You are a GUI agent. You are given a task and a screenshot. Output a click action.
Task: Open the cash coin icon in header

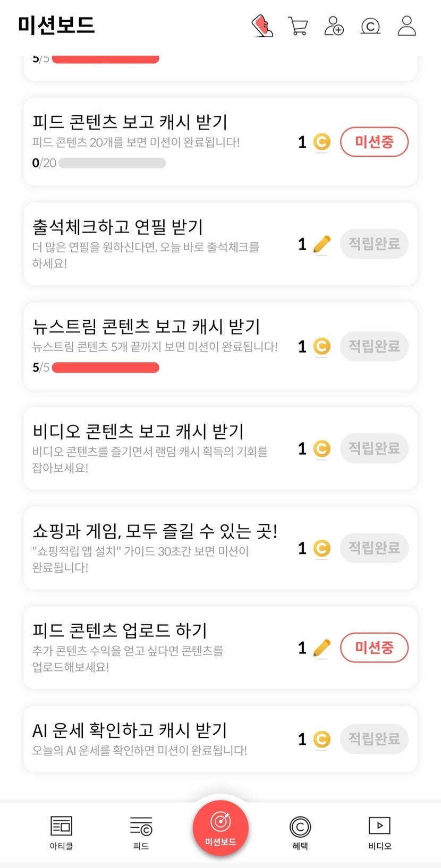[x=370, y=25]
